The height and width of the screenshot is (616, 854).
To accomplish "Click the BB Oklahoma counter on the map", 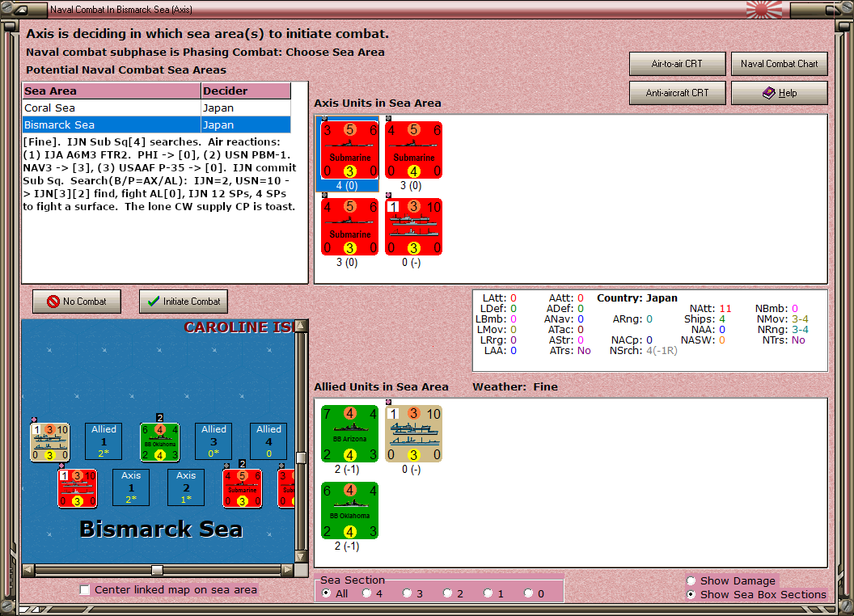I will tap(159, 442).
